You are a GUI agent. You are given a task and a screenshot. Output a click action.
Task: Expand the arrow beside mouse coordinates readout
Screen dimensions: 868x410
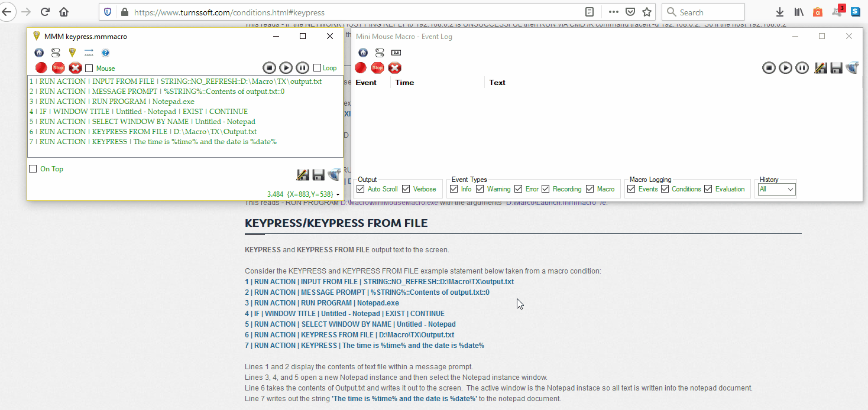tap(338, 194)
